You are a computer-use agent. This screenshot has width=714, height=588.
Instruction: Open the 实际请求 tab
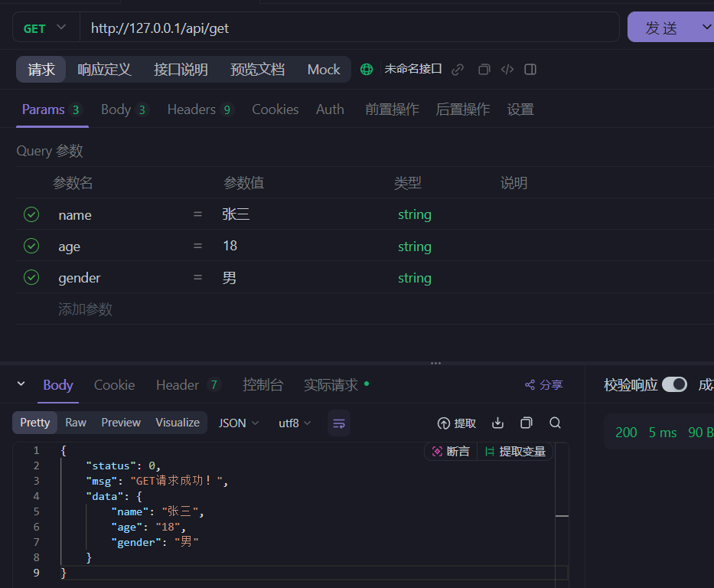click(336, 385)
